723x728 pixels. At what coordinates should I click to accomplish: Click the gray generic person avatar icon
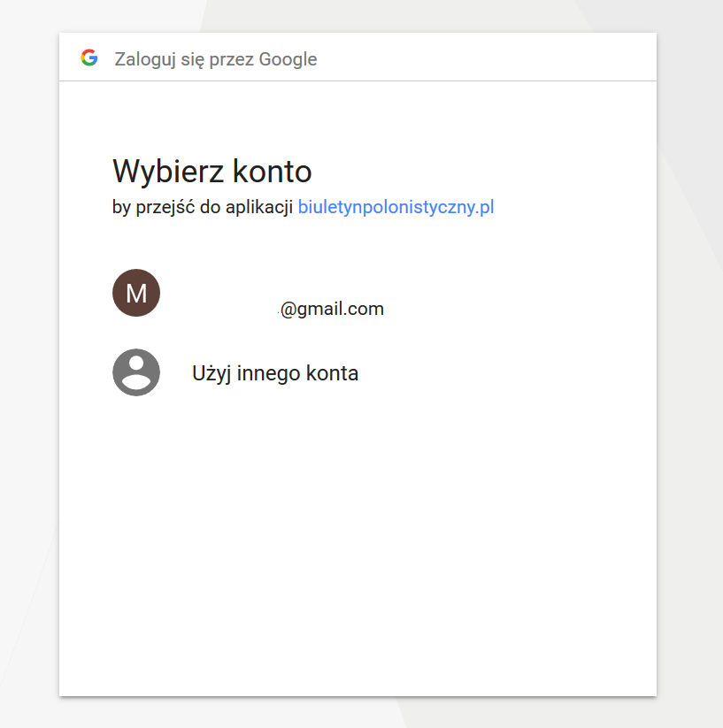click(136, 372)
